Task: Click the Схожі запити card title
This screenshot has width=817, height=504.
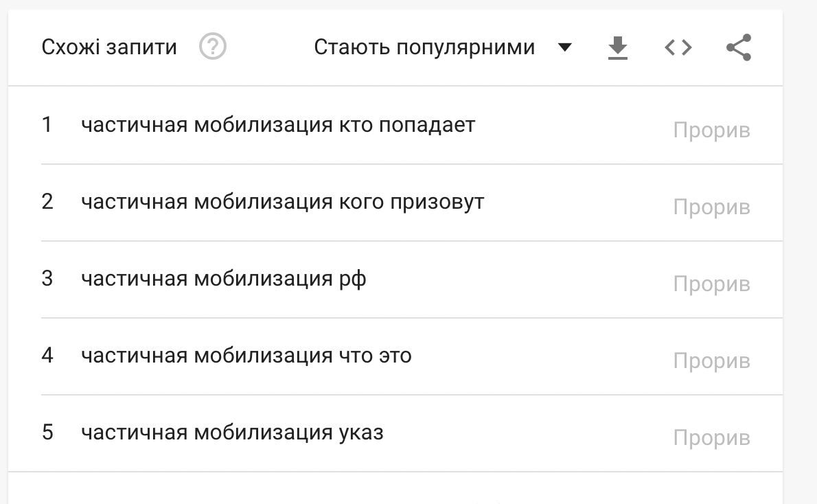Action: (x=109, y=47)
